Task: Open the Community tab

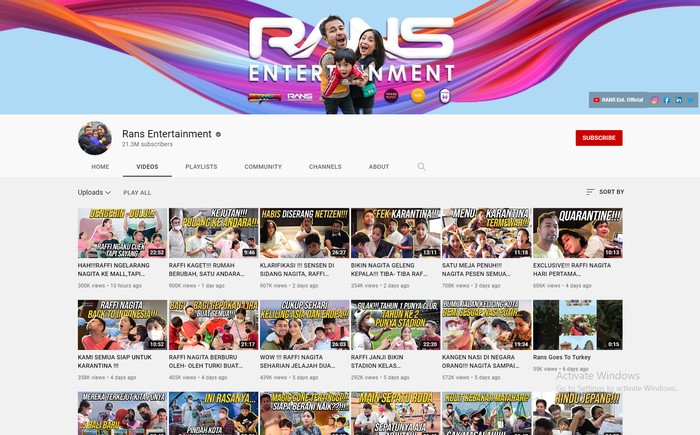Action: 263,167
